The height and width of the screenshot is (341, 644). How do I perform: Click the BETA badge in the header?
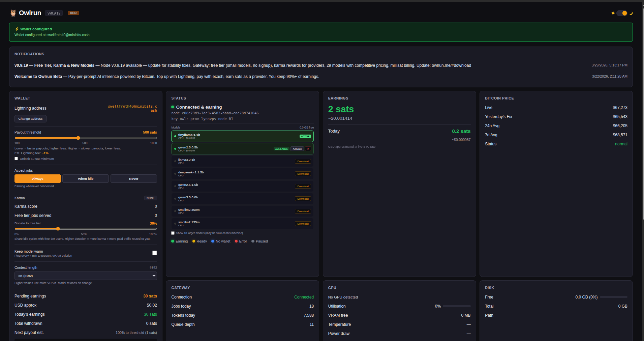click(x=73, y=13)
